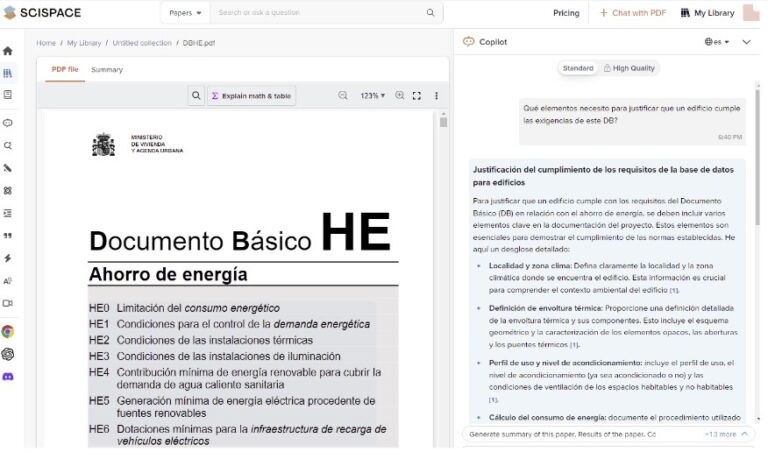Click the search or ask a question field
Image resolution: width=768 pixels, height=452 pixels.
point(319,13)
